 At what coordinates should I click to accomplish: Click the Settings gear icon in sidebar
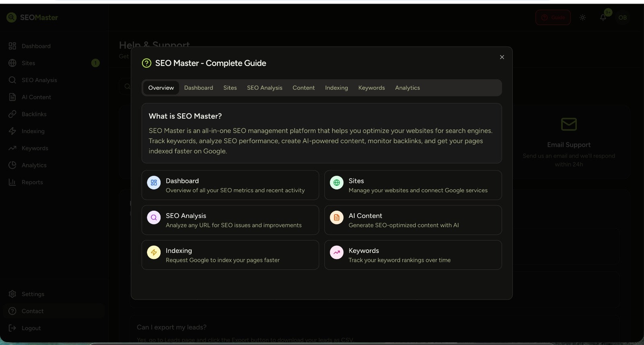12,294
